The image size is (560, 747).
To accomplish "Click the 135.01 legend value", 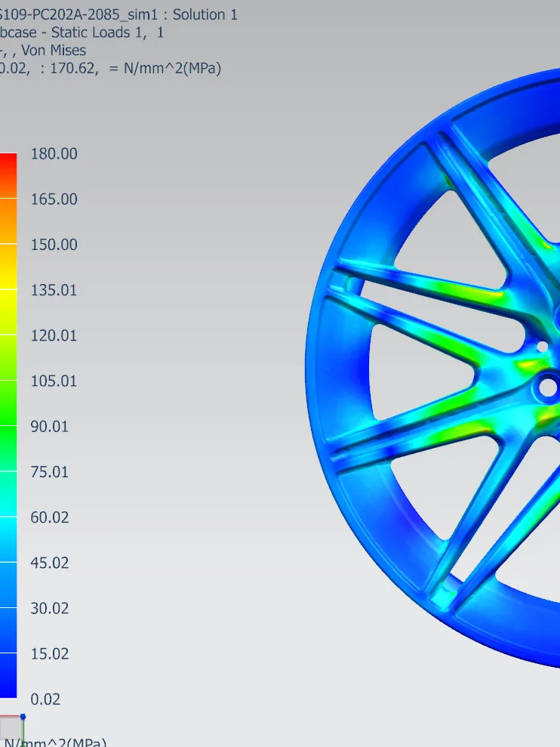I will (54, 290).
